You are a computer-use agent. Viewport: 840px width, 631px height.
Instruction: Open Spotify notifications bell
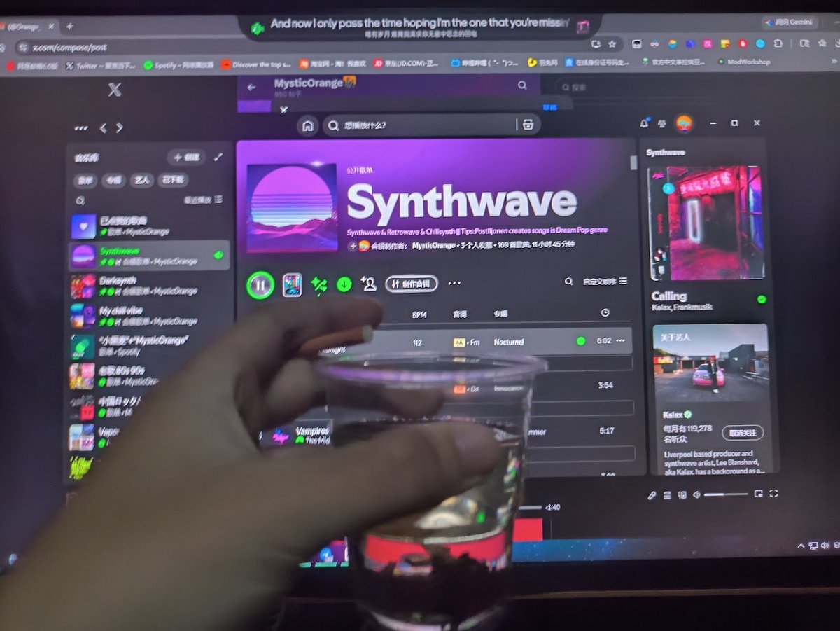[644, 123]
